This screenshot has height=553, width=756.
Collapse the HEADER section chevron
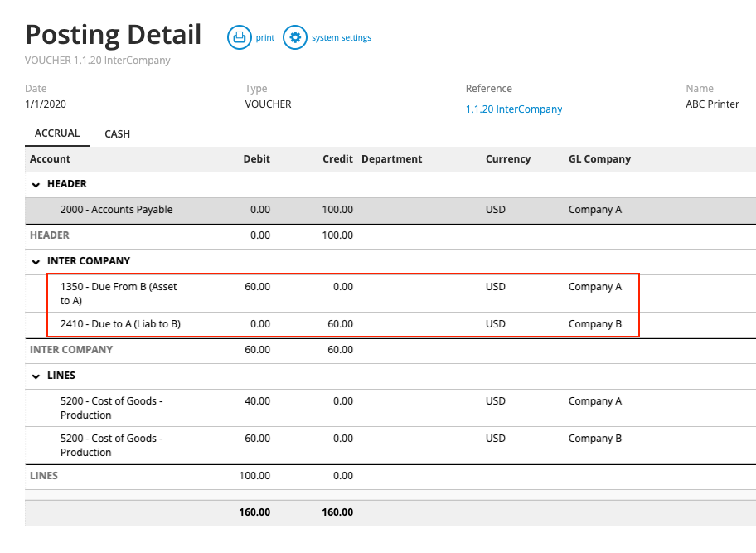36,184
